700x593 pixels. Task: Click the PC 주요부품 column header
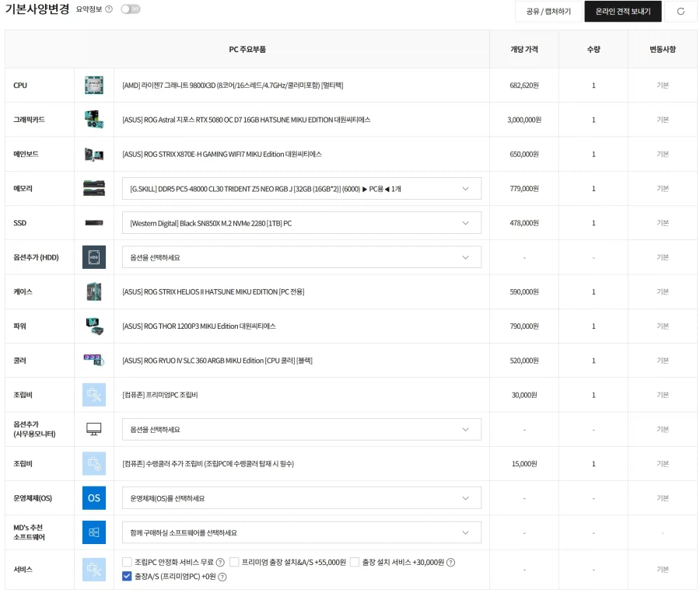[x=247, y=48]
